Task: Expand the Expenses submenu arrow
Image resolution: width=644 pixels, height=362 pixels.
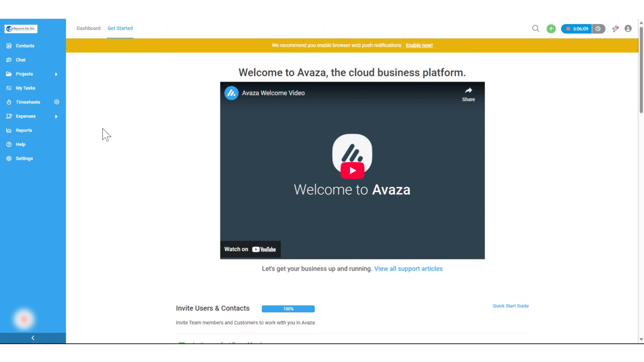Action: point(56,116)
